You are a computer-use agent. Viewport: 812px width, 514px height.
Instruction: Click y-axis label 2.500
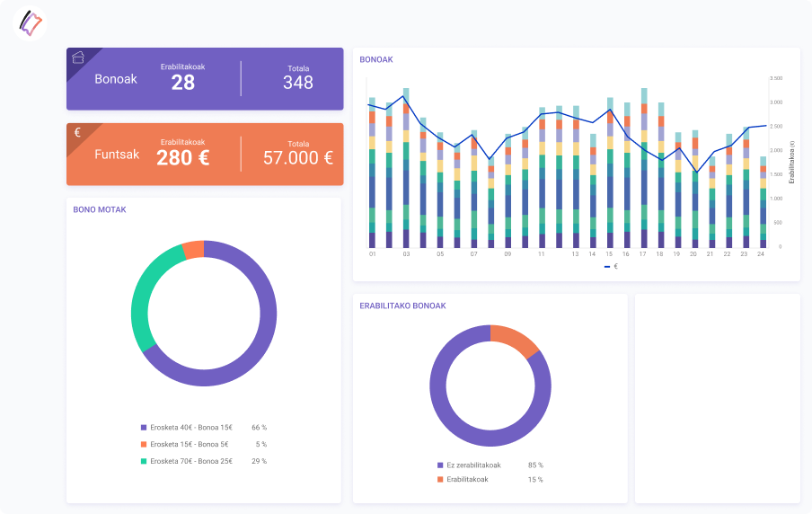coord(776,127)
